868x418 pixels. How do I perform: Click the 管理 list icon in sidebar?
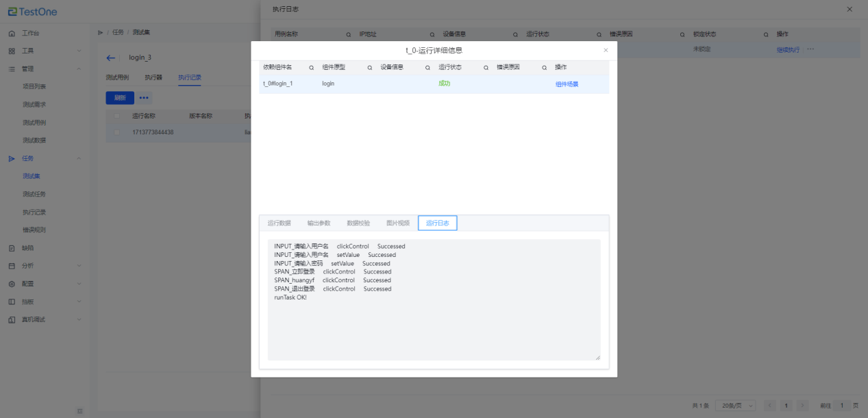click(12, 69)
